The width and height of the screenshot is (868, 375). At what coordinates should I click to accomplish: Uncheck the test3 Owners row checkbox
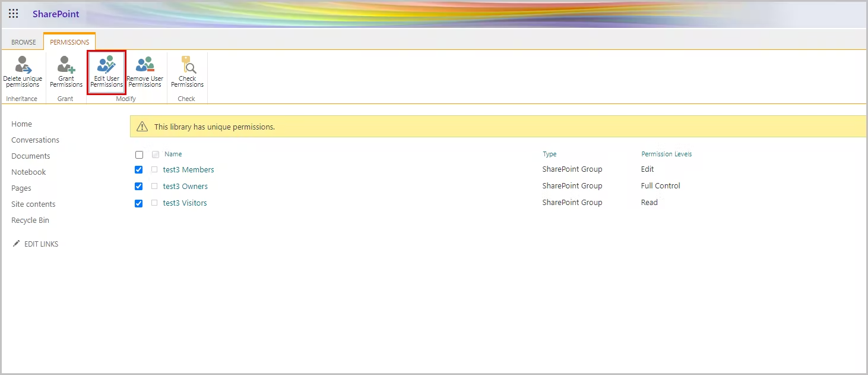click(x=139, y=186)
